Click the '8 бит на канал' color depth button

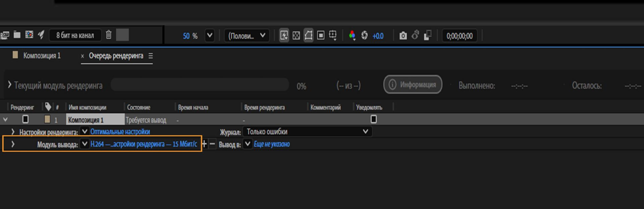pos(75,35)
